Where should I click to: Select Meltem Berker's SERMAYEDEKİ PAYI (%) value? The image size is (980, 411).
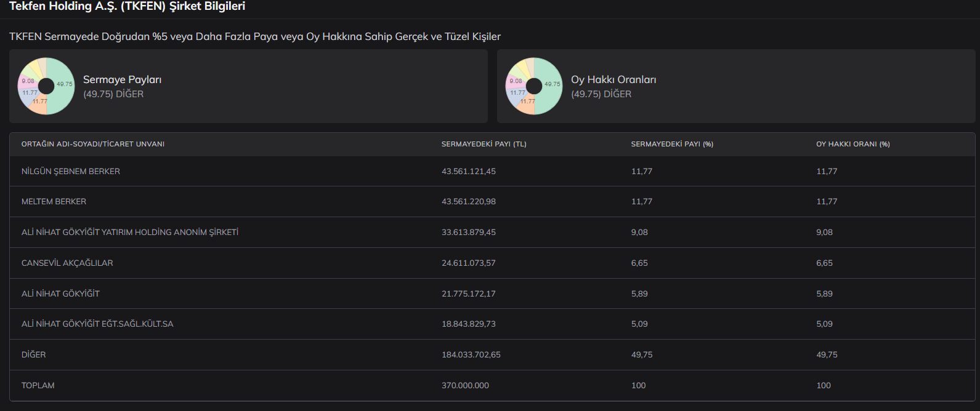tap(642, 202)
